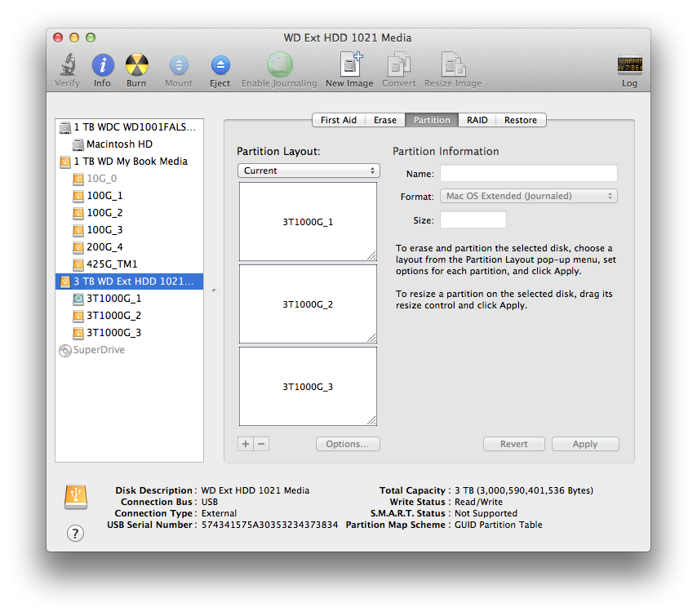Select the 3T1000G_2 volume in sidebar
The width and height of the screenshot is (697, 616).
point(129,316)
